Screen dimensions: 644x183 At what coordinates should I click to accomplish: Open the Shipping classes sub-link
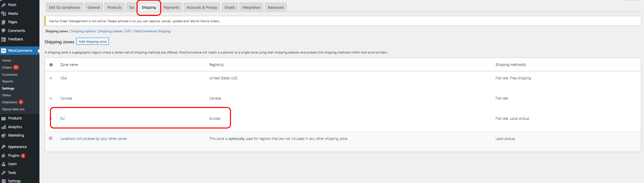[110, 31]
